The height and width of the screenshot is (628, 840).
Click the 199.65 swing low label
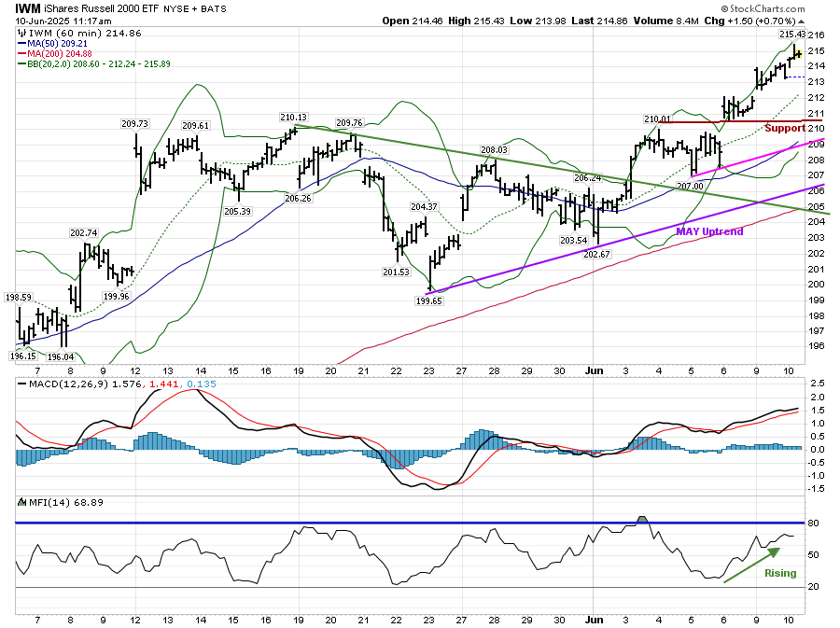pos(428,300)
